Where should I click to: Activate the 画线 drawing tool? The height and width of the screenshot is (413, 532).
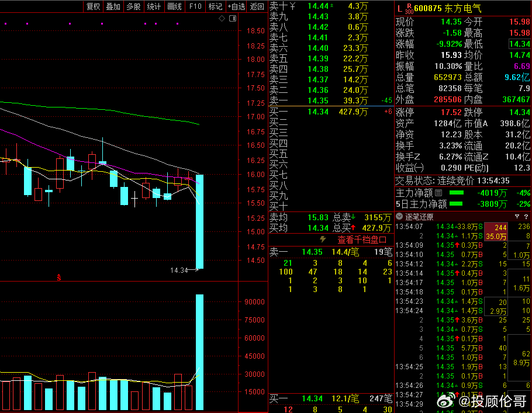[x=174, y=6]
